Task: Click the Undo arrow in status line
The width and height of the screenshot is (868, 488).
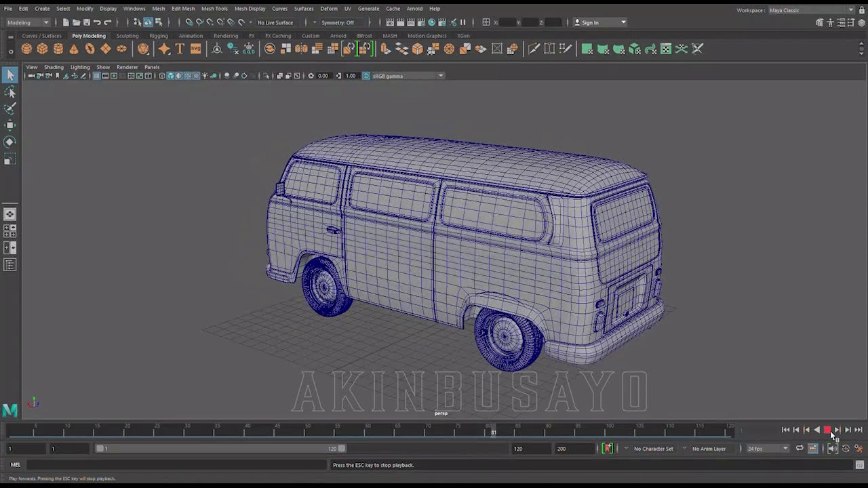Action: tap(97, 22)
